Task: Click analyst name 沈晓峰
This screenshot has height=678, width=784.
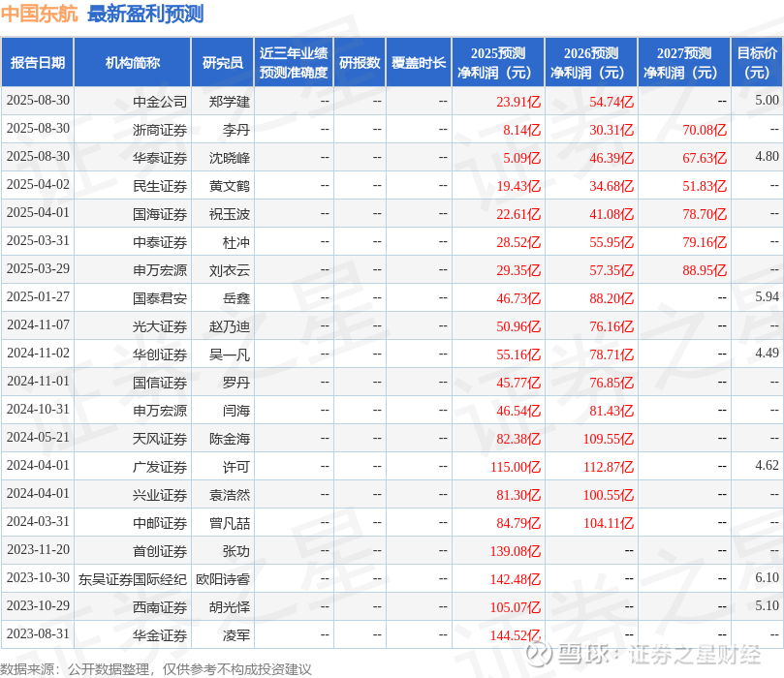Action: [230, 157]
